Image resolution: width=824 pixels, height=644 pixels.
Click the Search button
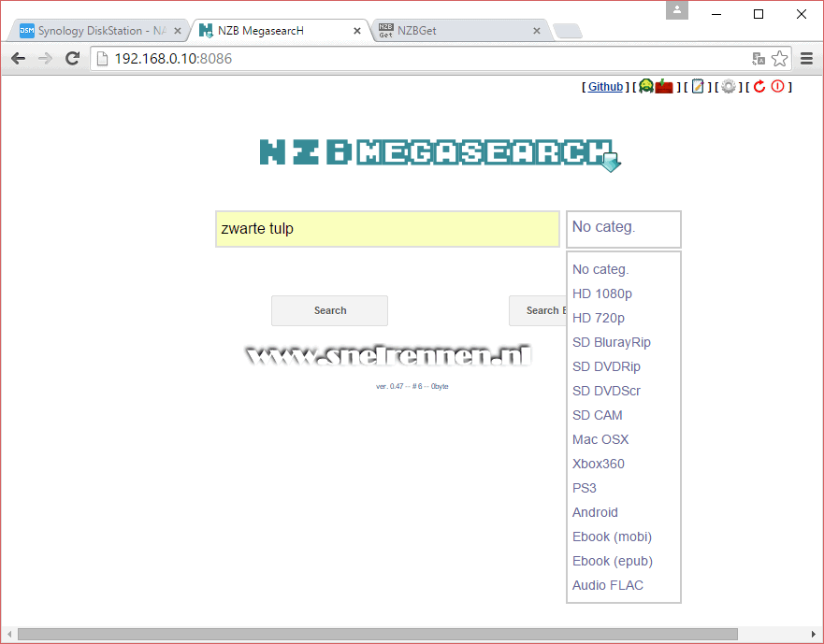329,310
